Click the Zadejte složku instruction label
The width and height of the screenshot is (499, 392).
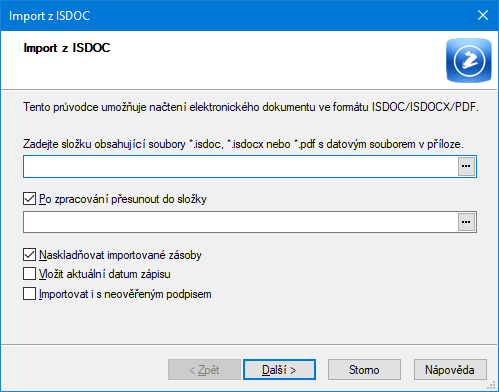[243, 144]
